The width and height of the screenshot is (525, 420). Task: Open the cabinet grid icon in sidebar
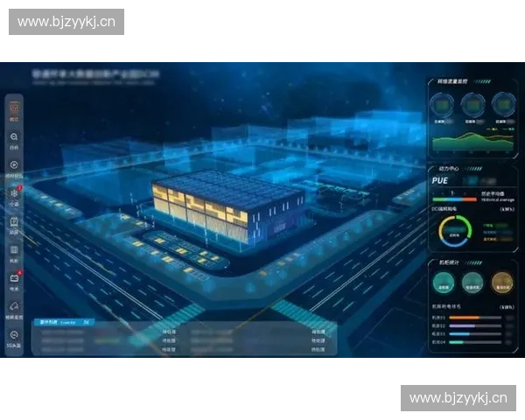(x=14, y=250)
